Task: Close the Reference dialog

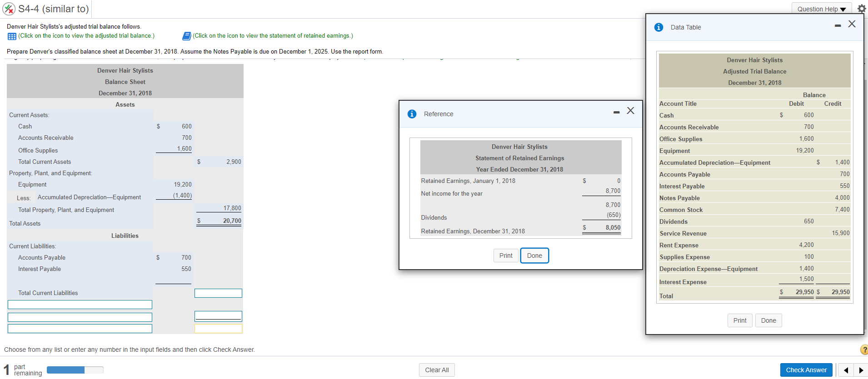Action: coord(630,110)
